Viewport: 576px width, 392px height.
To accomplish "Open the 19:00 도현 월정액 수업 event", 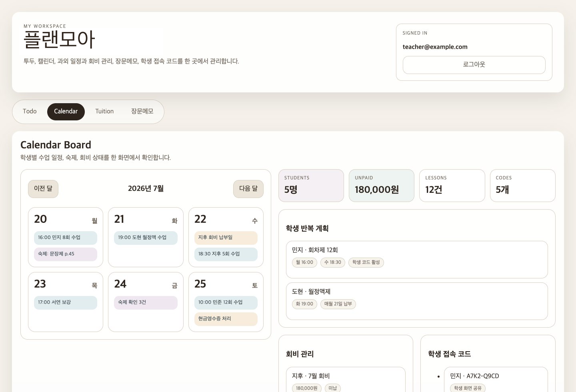I will (146, 238).
